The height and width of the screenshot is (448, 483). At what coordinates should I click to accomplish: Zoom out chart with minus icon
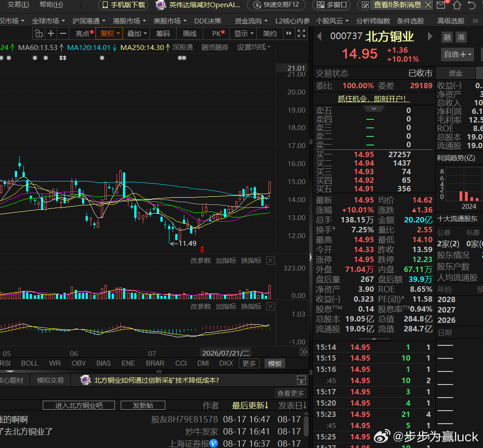click(63, 33)
